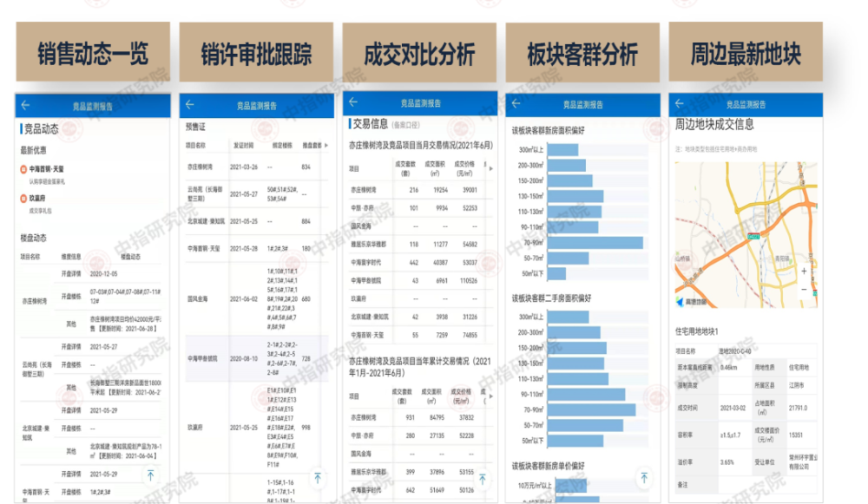Click the 15351 floor price value
The width and height of the screenshot is (868, 504).
tap(795, 435)
